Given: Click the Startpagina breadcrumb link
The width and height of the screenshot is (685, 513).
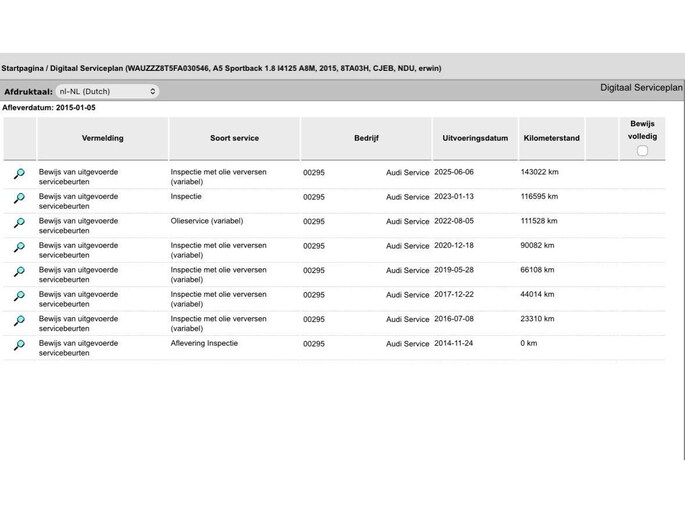Looking at the screenshot, I should pyautogui.click(x=25, y=68).
